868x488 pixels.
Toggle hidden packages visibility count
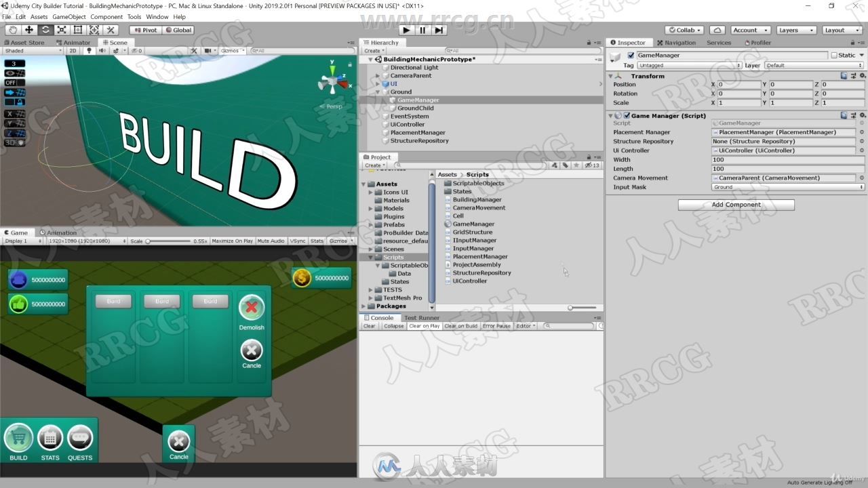(x=592, y=165)
